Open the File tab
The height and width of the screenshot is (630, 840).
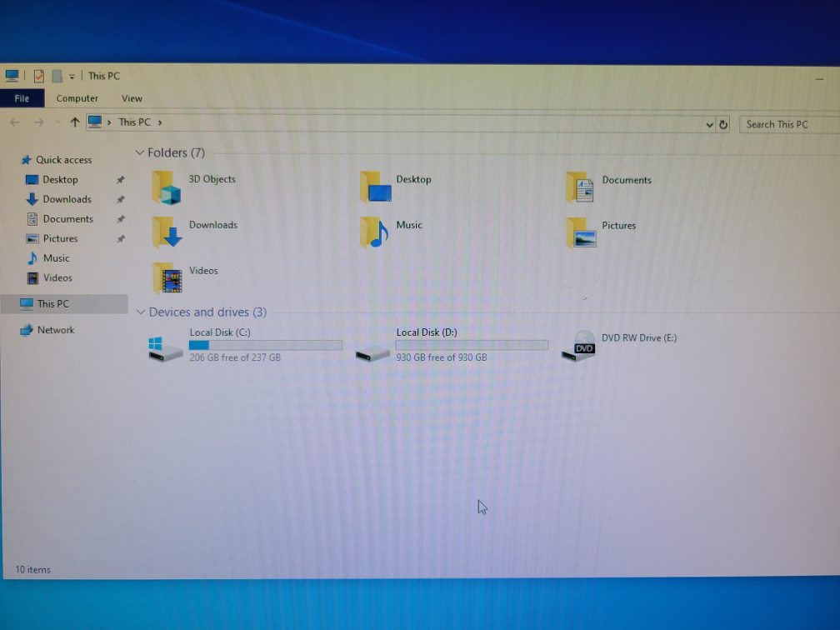tap(22, 98)
